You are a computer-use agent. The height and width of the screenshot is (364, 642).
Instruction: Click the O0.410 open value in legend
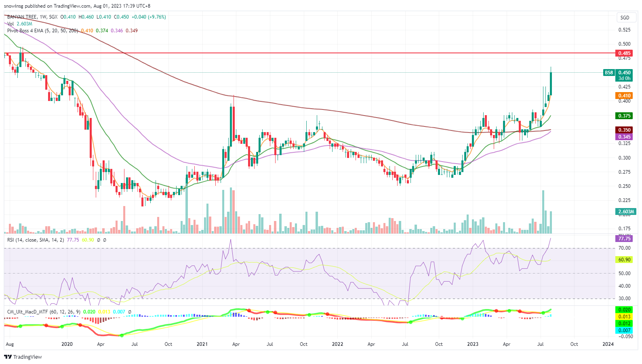(68, 17)
